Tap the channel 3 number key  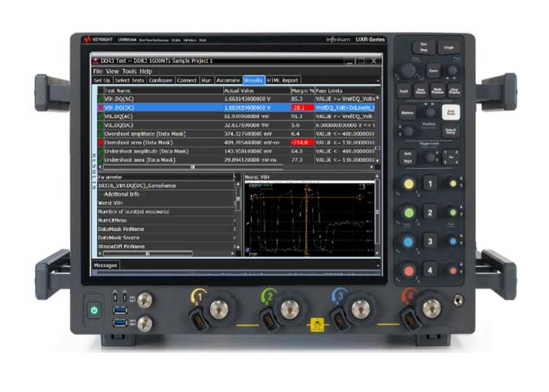430,242
